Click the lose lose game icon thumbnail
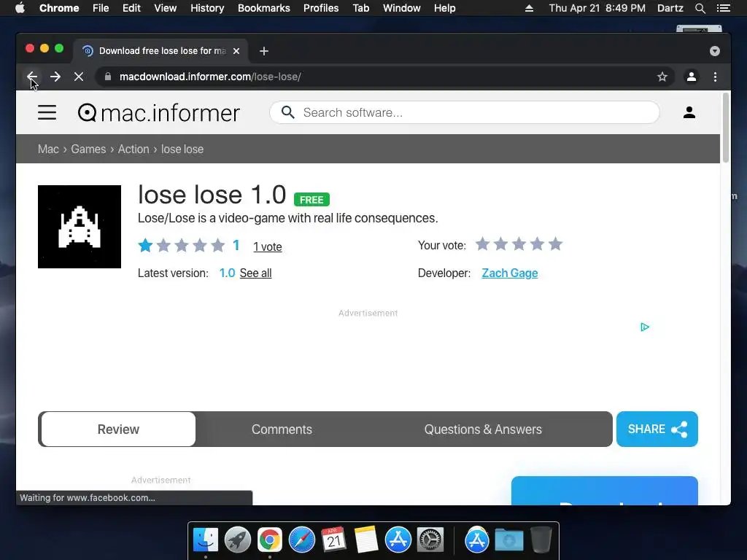This screenshot has width=747, height=560. [80, 227]
